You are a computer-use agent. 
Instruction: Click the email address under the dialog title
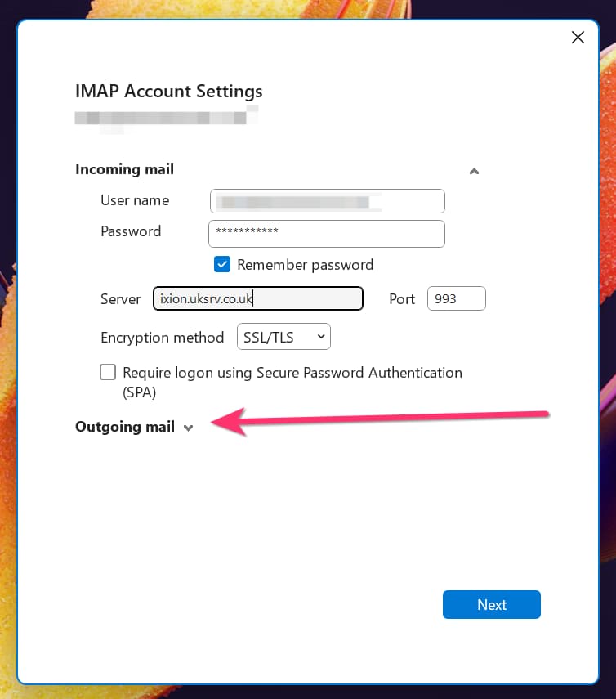point(166,117)
